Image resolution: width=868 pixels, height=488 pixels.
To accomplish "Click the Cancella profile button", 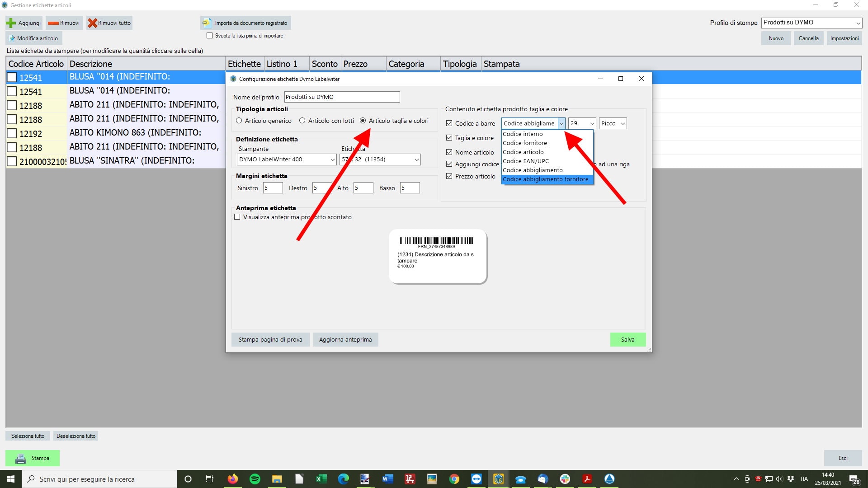I will 808,38.
